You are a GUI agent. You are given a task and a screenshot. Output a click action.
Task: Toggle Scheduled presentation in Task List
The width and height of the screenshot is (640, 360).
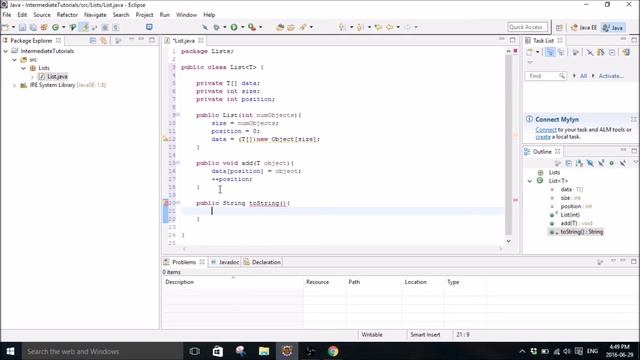pos(561,52)
